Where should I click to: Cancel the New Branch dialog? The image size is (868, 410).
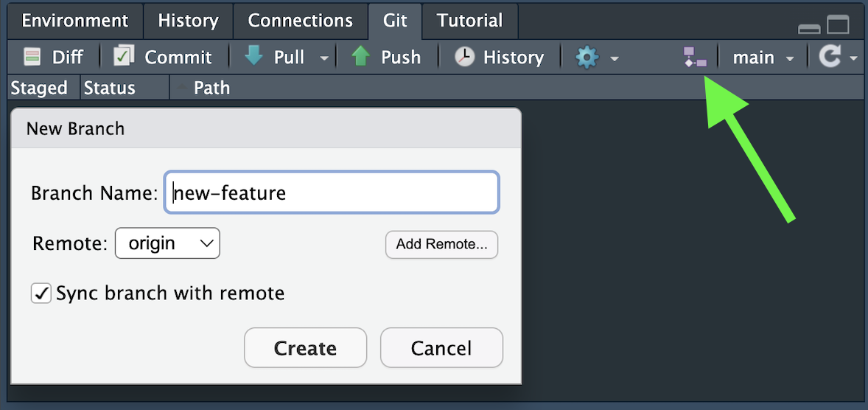pyautogui.click(x=441, y=348)
